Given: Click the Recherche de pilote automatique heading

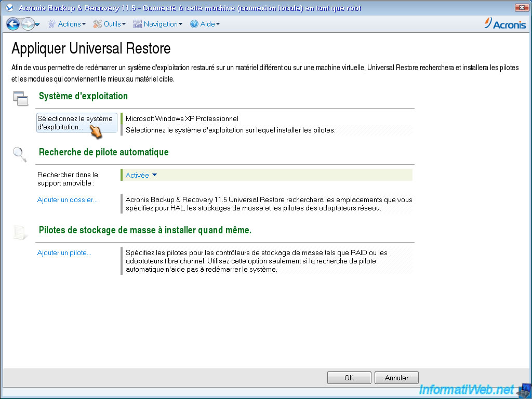Looking at the screenshot, I should pyautogui.click(x=103, y=152).
